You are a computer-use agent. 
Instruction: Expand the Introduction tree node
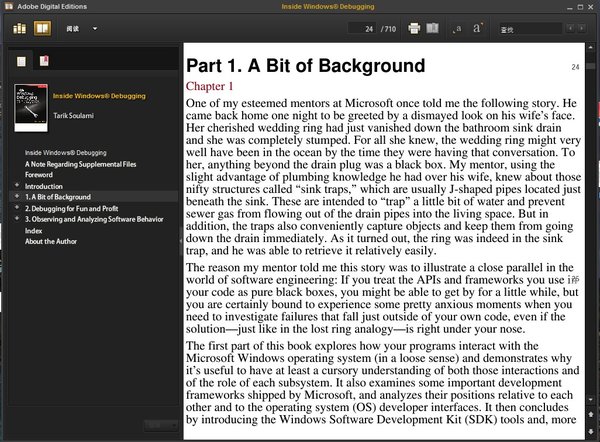tap(17, 185)
